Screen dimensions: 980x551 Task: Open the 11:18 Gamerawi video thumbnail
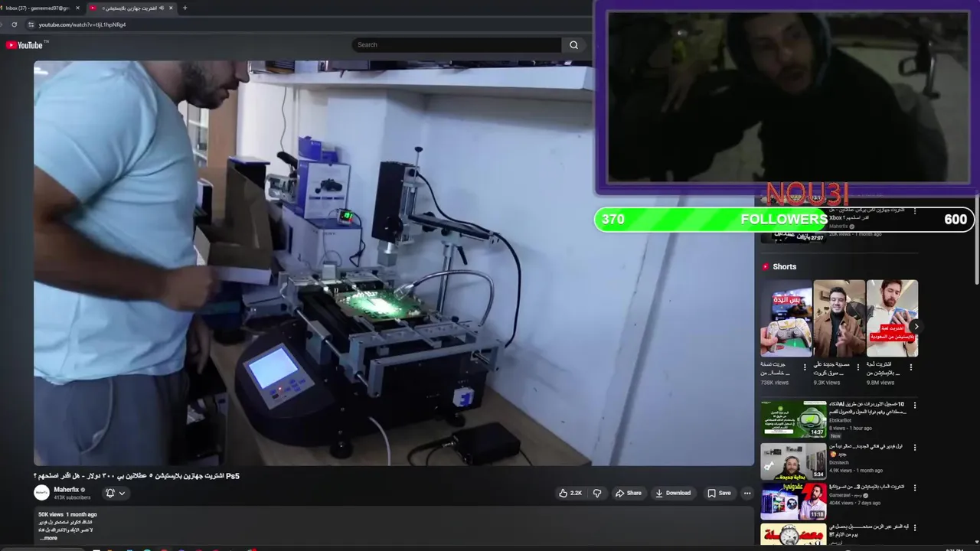point(793,502)
